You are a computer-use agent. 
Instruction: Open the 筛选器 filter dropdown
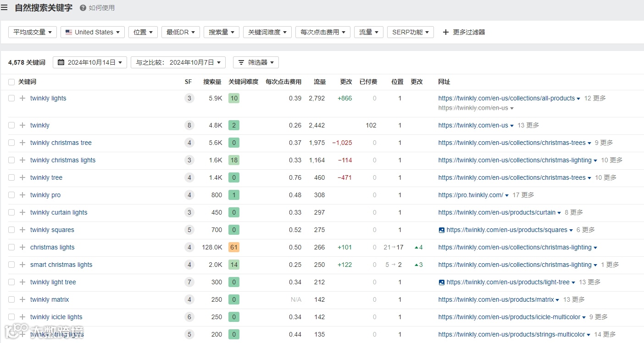coord(256,62)
